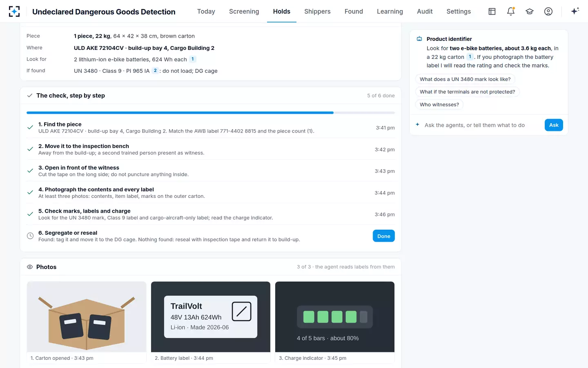Open the Learning tab
Screen dimensions: 588x368
click(390, 11)
